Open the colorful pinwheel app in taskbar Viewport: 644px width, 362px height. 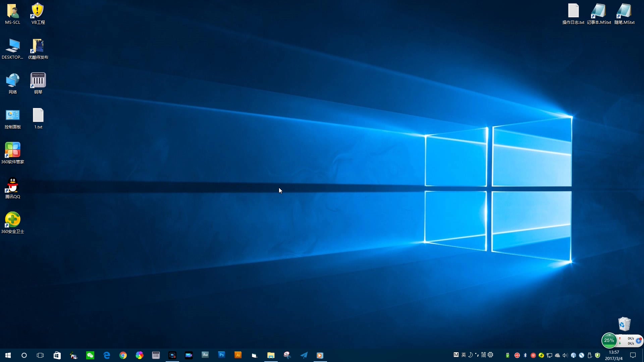(140, 355)
